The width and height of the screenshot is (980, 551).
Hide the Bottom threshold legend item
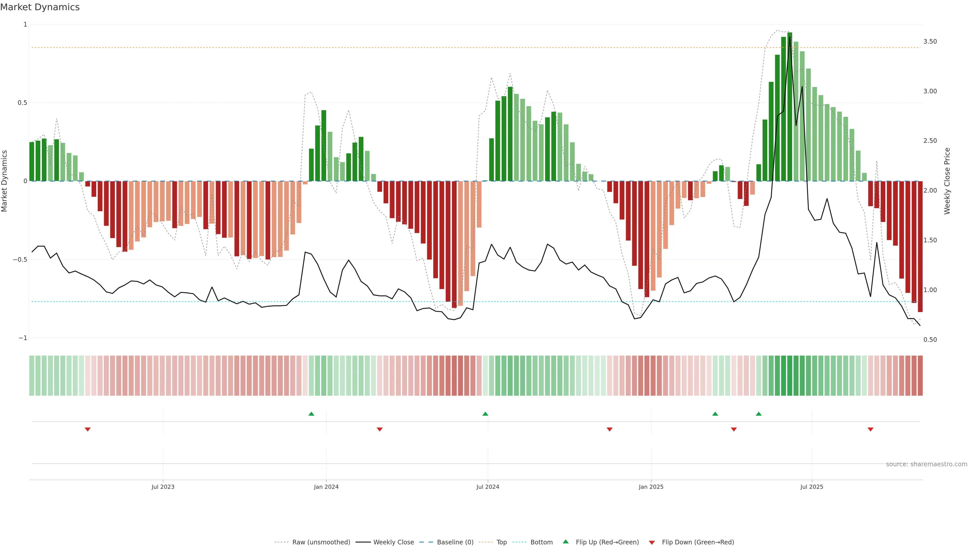coord(541,542)
